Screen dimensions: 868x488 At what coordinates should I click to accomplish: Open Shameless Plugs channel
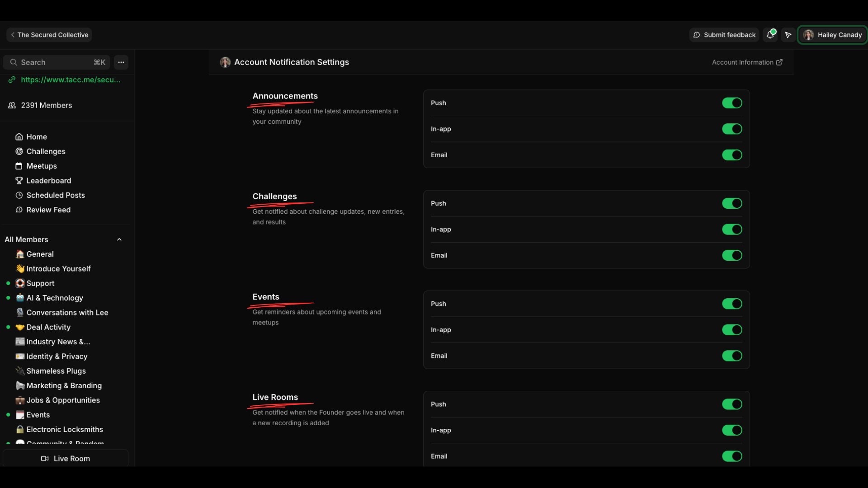coord(56,371)
